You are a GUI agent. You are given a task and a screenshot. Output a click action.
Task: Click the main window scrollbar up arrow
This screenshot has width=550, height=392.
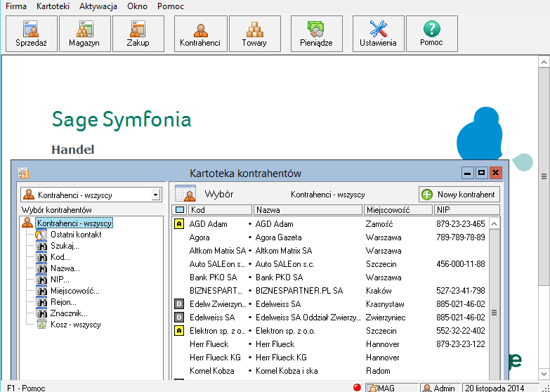pos(544,63)
